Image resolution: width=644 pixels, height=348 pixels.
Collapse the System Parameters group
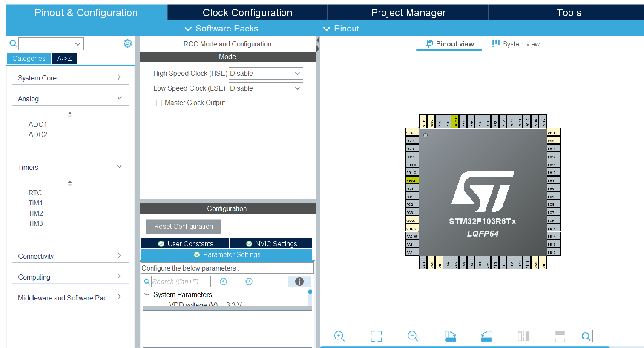click(147, 294)
